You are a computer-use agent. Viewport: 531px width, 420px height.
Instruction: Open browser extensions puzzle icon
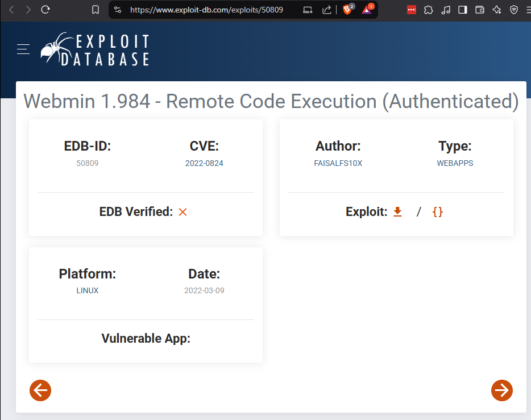429,10
